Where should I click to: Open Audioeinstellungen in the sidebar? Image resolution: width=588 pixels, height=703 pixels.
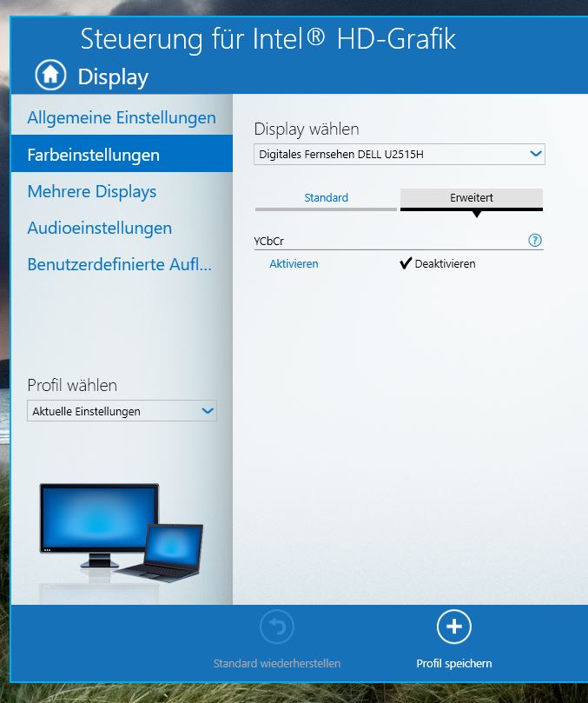point(100,228)
